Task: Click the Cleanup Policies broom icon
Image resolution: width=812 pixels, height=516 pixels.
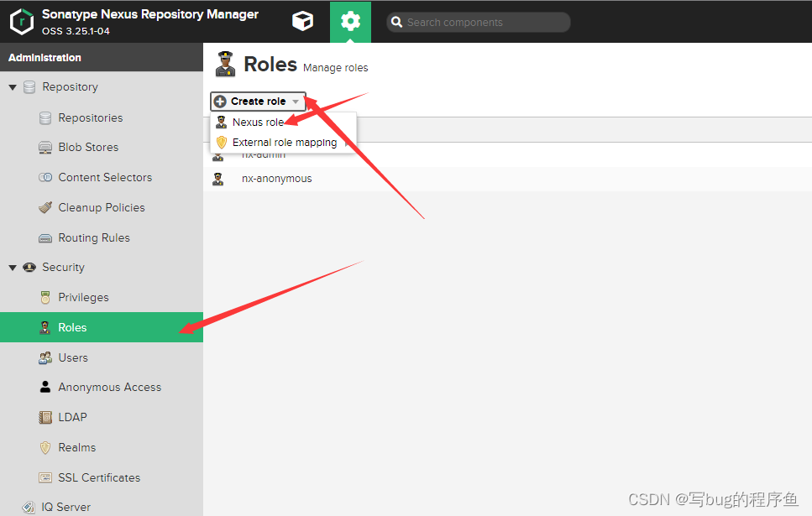Action: coord(45,207)
